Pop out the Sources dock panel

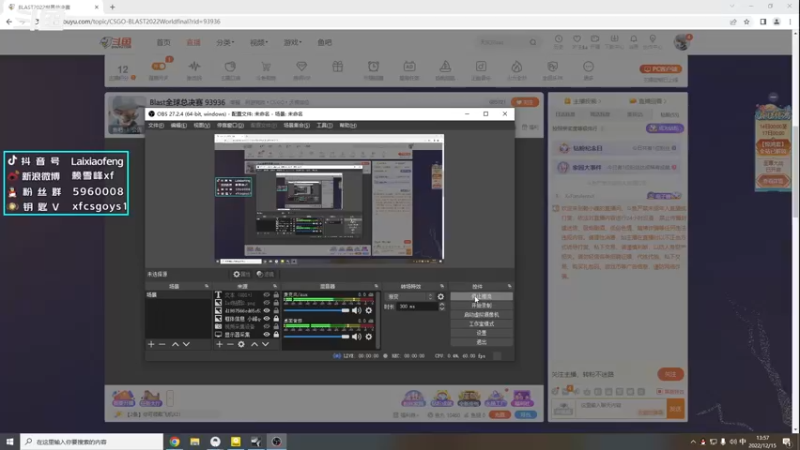pos(275,286)
